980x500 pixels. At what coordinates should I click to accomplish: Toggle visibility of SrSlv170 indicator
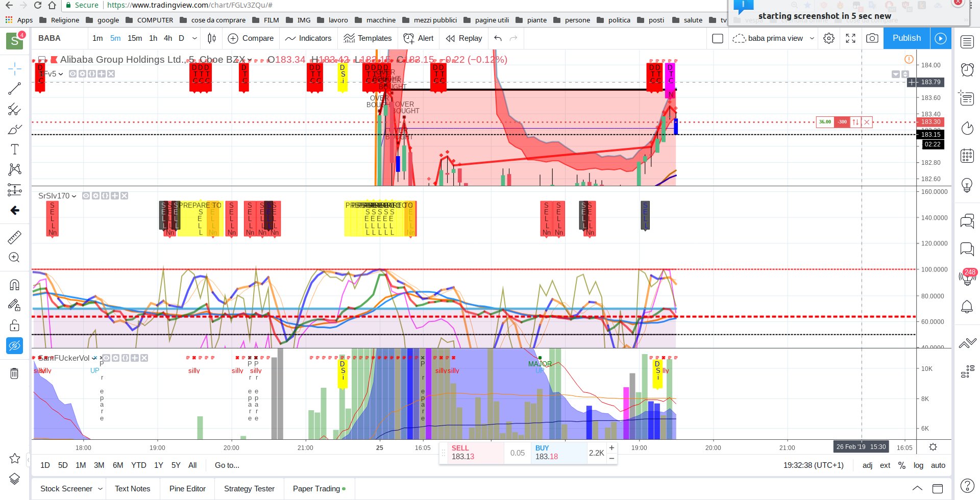click(86, 196)
